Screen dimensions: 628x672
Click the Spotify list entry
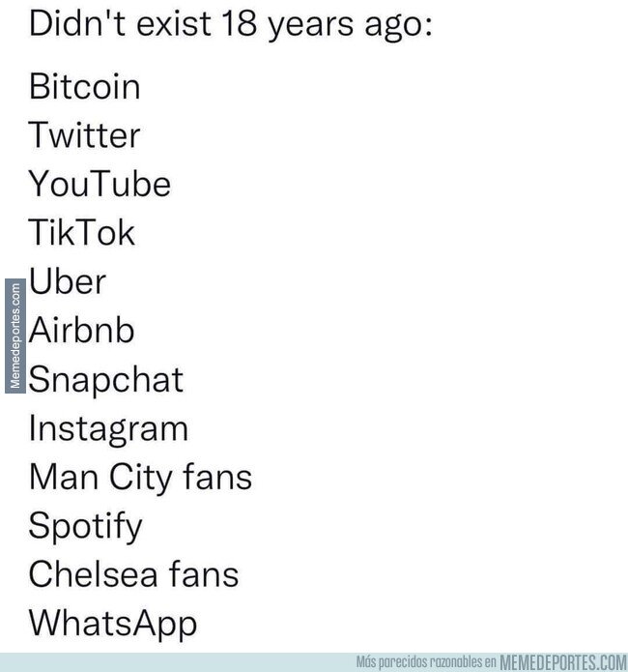point(85,528)
